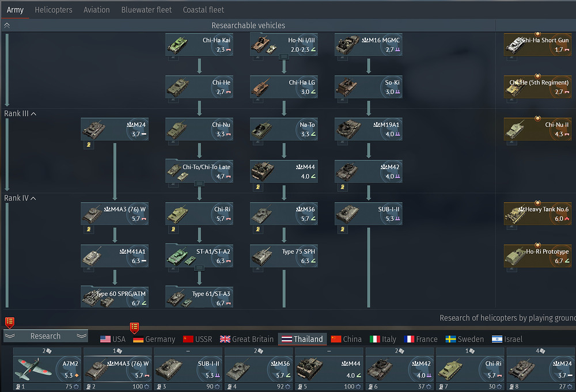Select the Chi-Ha Kai tank in tree
The width and height of the screenshot is (576, 392).
pos(199,45)
